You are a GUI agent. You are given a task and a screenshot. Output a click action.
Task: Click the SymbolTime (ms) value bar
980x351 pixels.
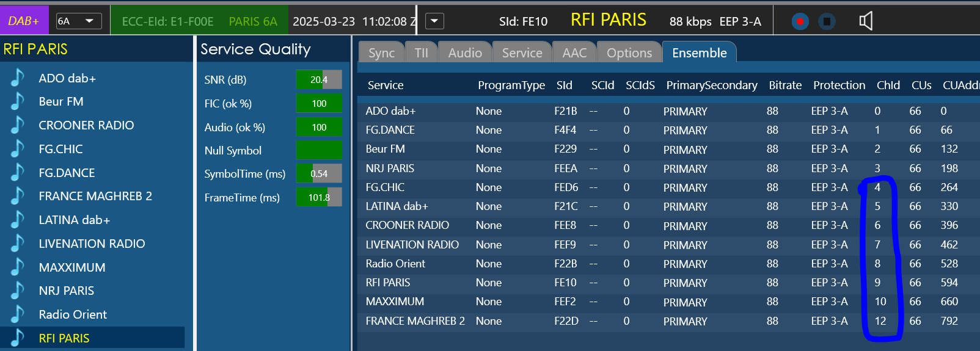coord(319,173)
